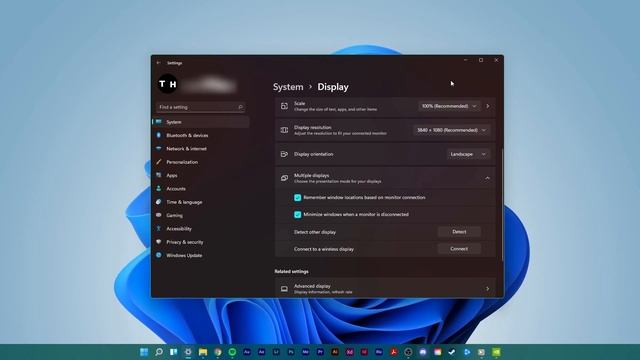This screenshot has width=640, height=360.
Task: Open Adobe XD from the taskbar
Action: (350, 352)
